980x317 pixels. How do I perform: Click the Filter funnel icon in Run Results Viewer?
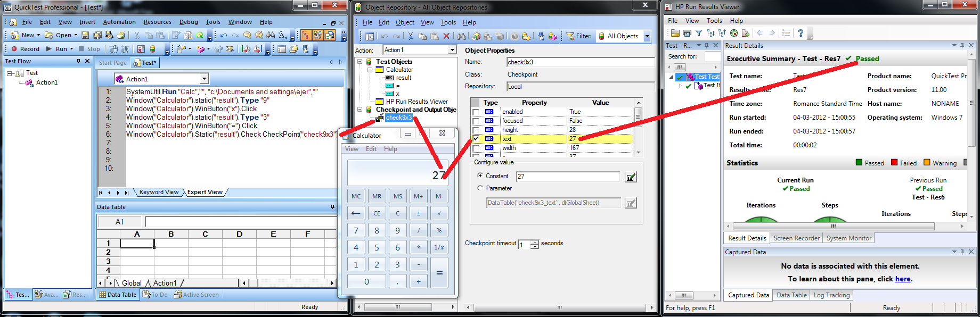(699, 33)
